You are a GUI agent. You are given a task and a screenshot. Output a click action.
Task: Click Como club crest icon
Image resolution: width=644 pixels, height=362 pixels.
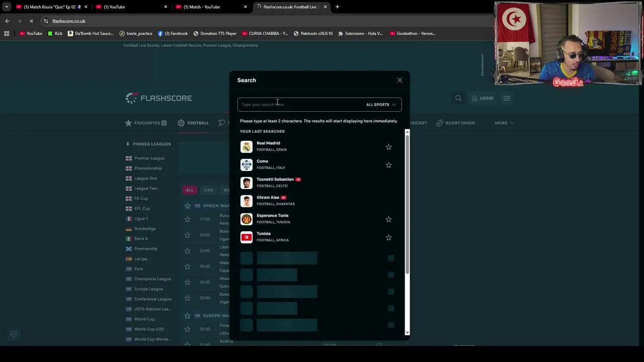[246, 164]
